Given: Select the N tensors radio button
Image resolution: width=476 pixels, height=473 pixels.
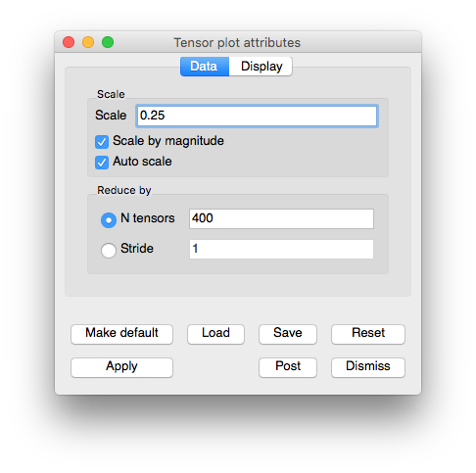Looking at the screenshot, I should pyautogui.click(x=109, y=220).
